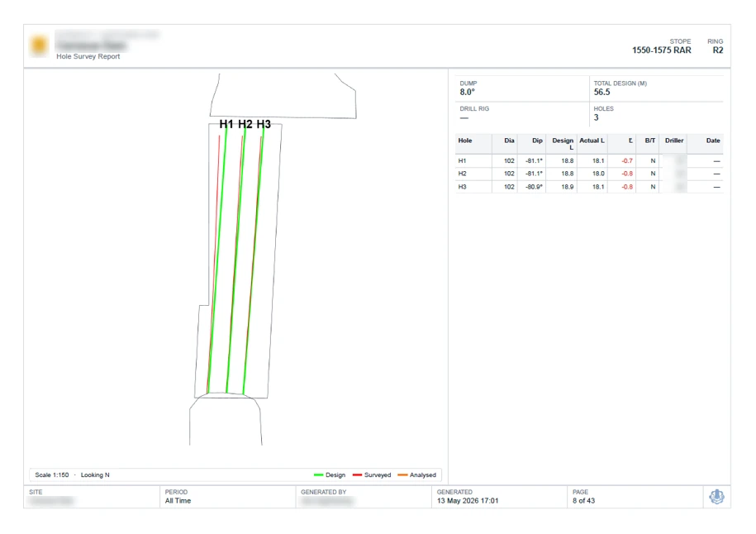
Task: Select the orange Analysed legend swatch
Action: [402, 475]
